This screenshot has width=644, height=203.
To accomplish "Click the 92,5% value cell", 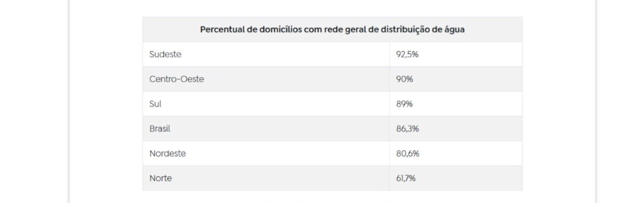I will tap(456, 54).
